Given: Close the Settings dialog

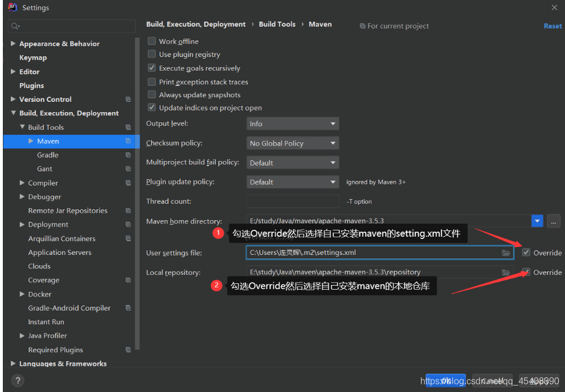Looking at the screenshot, I should click(x=554, y=7).
